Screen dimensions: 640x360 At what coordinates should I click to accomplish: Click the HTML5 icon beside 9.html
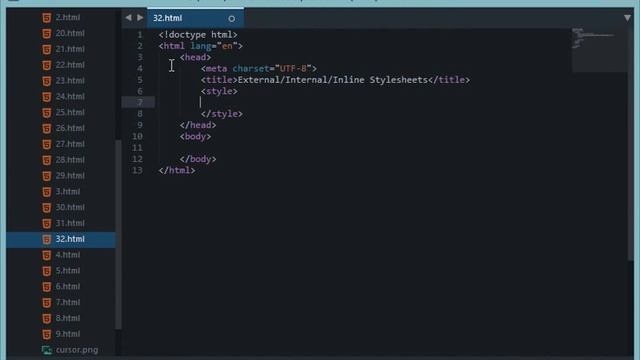point(47,334)
